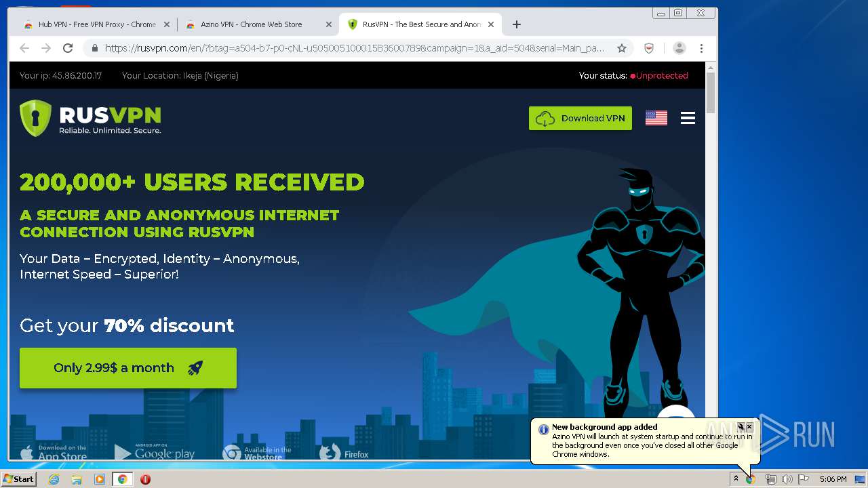Reload the RusVPN page
This screenshot has height=488, width=868.
(x=68, y=48)
